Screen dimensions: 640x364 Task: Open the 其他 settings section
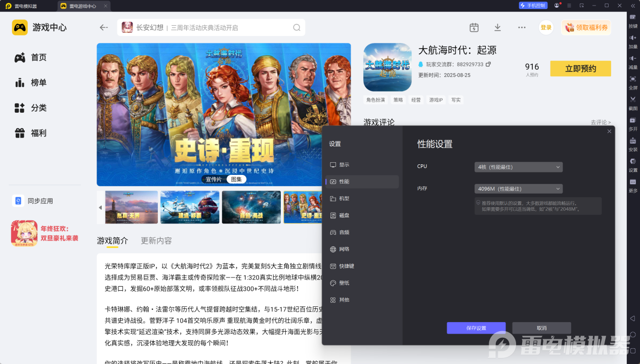(x=362, y=300)
